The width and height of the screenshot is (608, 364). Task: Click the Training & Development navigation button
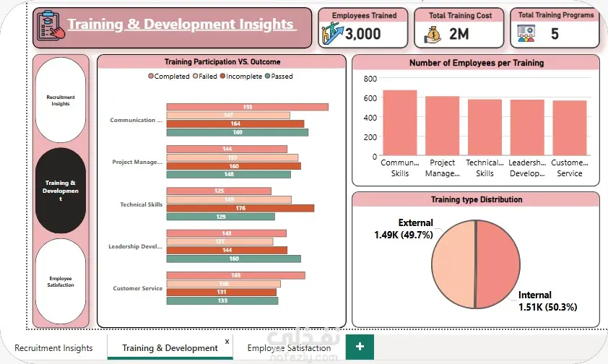point(61,191)
